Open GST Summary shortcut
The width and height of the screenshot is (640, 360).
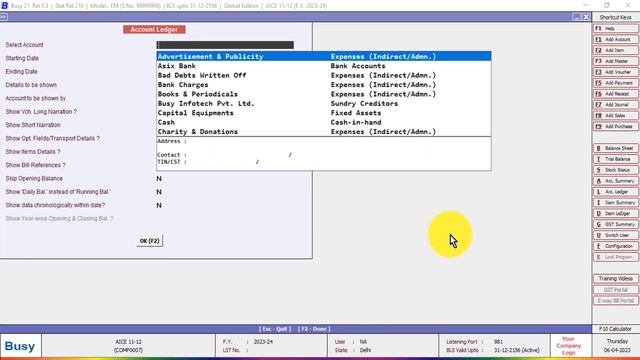tap(616, 224)
